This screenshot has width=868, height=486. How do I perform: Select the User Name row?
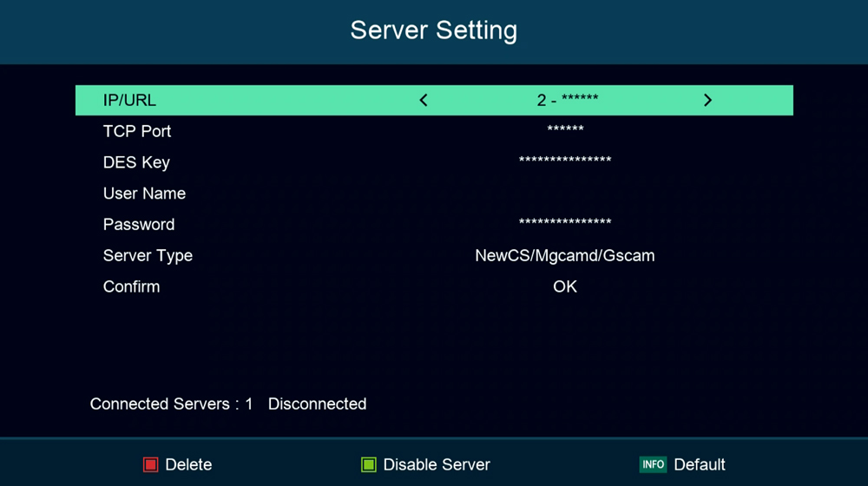tap(144, 194)
